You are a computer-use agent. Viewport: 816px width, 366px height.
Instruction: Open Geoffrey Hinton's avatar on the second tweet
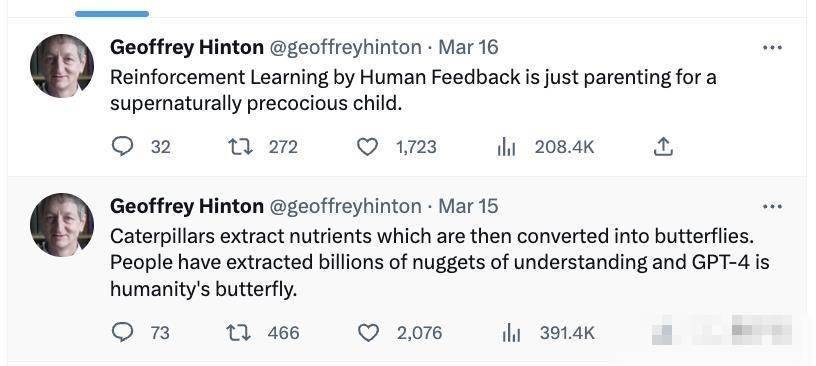pos(62,225)
